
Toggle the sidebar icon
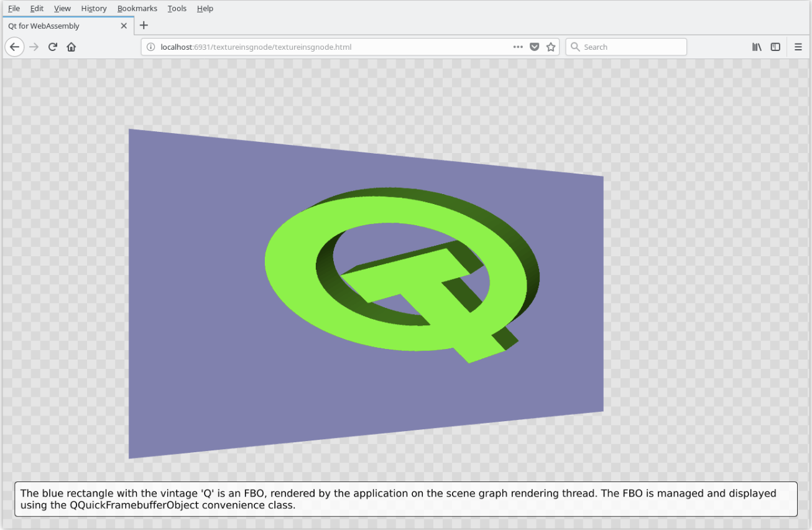[x=775, y=47]
